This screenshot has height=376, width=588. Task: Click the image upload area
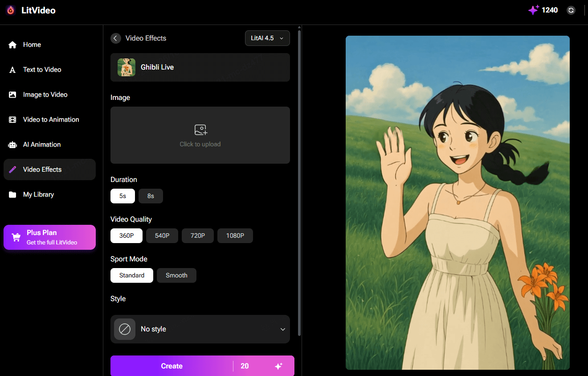coord(200,135)
